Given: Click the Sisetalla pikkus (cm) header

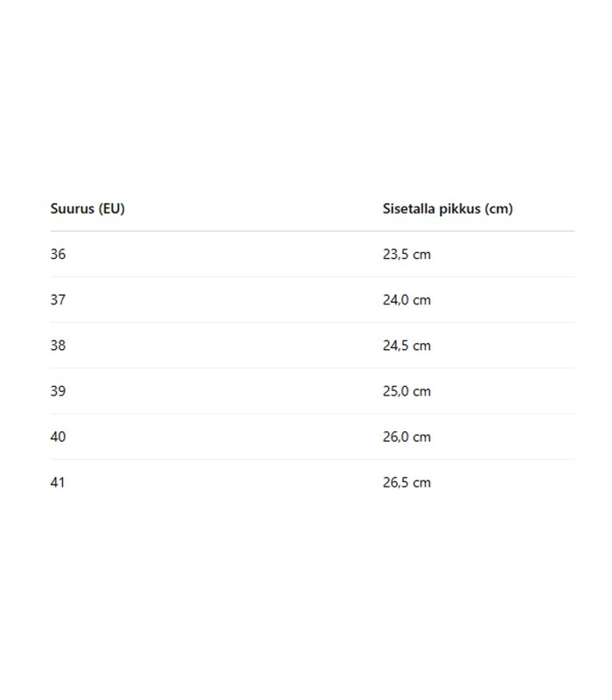Looking at the screenshot, I should [x=448, y=208].
